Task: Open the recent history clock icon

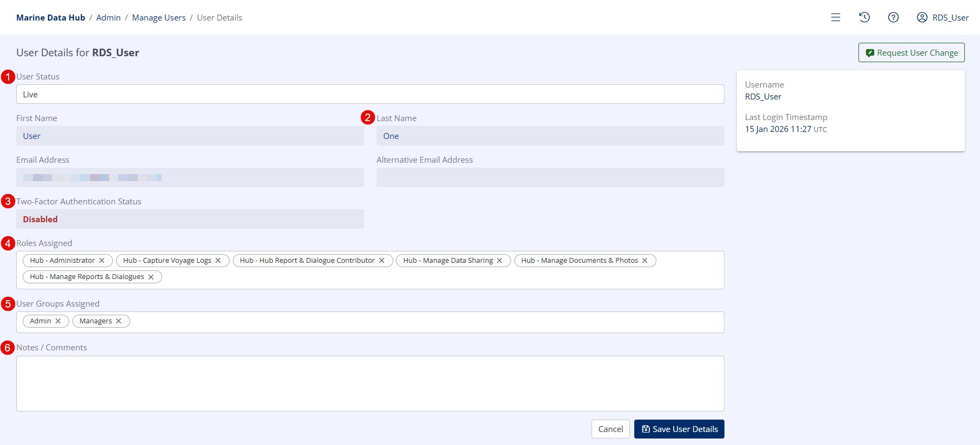Action: point(864,17)
